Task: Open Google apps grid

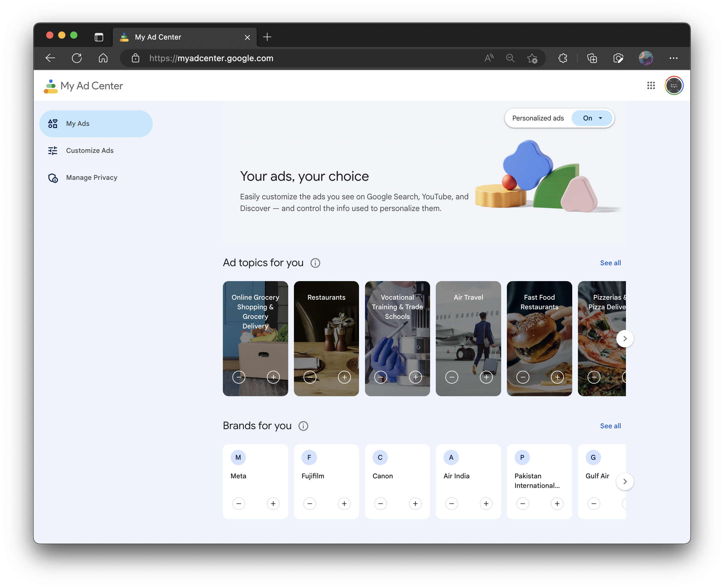Action: 651,86
